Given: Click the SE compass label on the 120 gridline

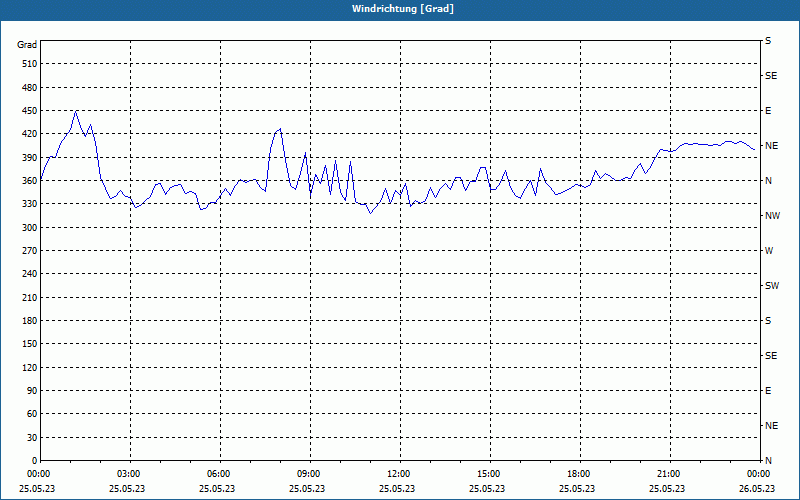Looking at the screenshot, I should point(771,356).
